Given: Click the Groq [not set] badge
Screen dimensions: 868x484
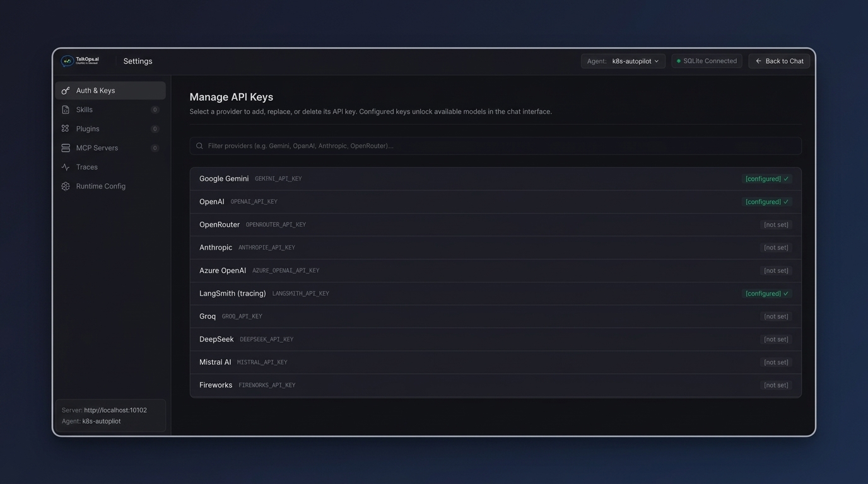Looking at the screenshot, I should pos(776,316).
